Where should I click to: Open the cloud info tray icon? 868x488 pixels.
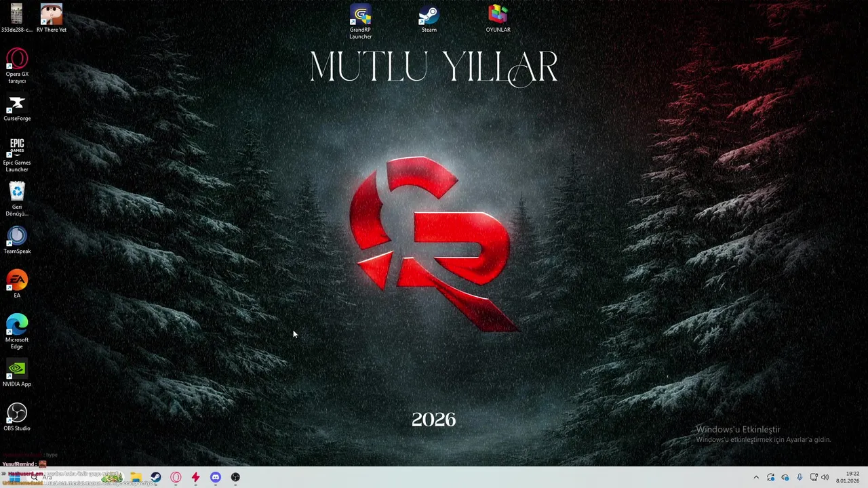pos(785,477)
